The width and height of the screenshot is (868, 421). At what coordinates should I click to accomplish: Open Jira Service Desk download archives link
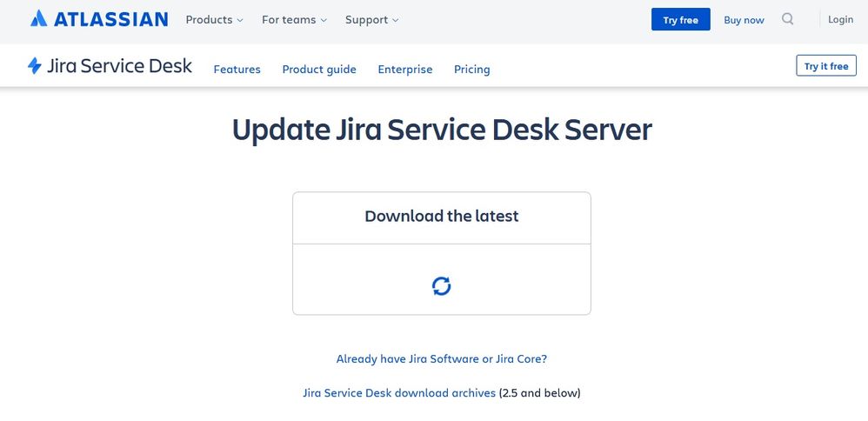point(398,393)
